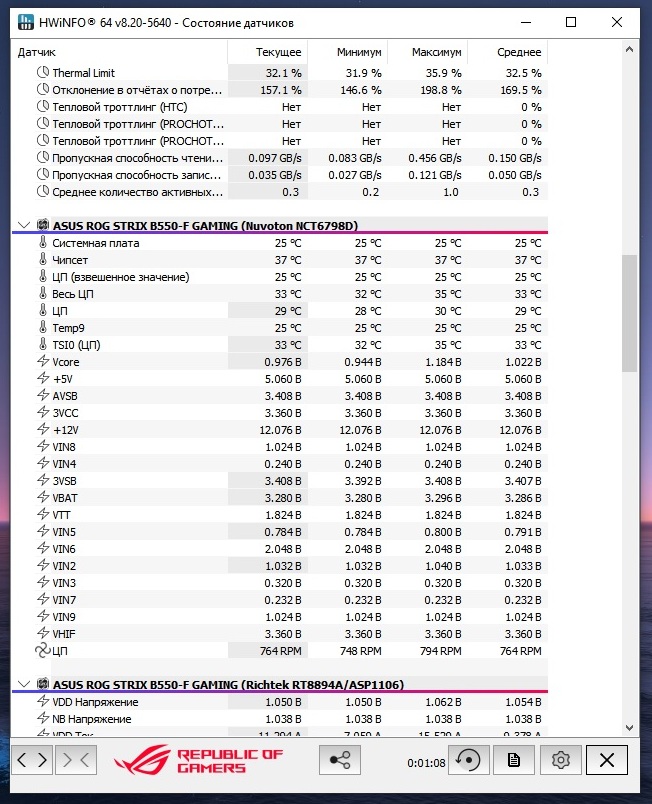This screenshot has height=804, width=652.
Task: Click the share sensor data icon
Action: pyautogui.click(x=339, y=760)
